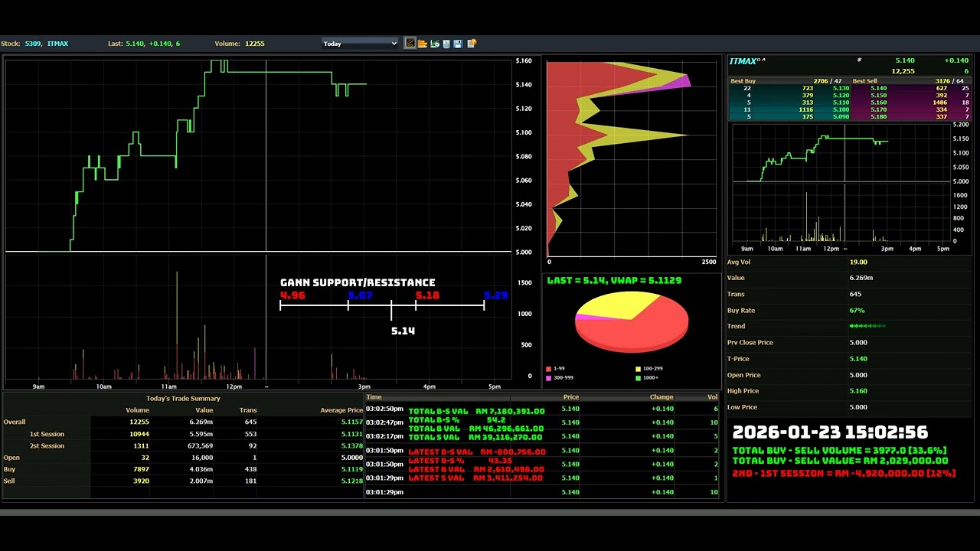Screen dimensions: 980x551
Task: Click the 1116 buy volume cell
Action: pyautogui.click(x=805, y=110)
